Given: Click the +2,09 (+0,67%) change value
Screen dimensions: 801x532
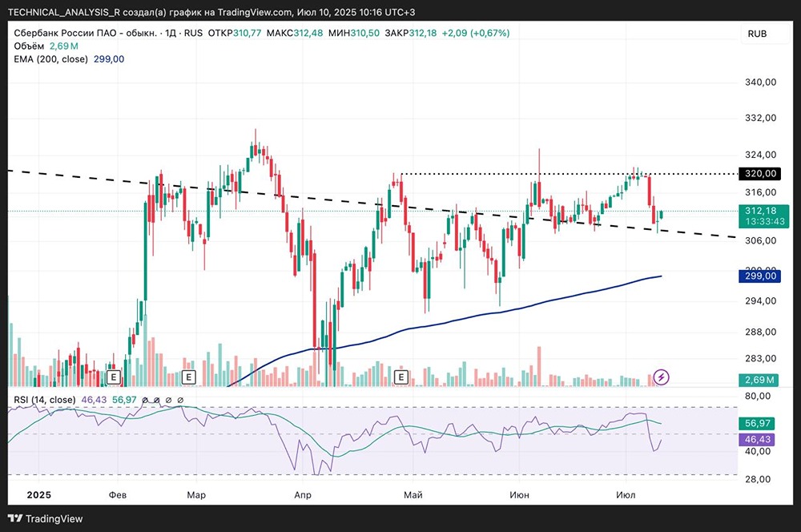Looking at the screenshot, I should (x=476, y=33).
